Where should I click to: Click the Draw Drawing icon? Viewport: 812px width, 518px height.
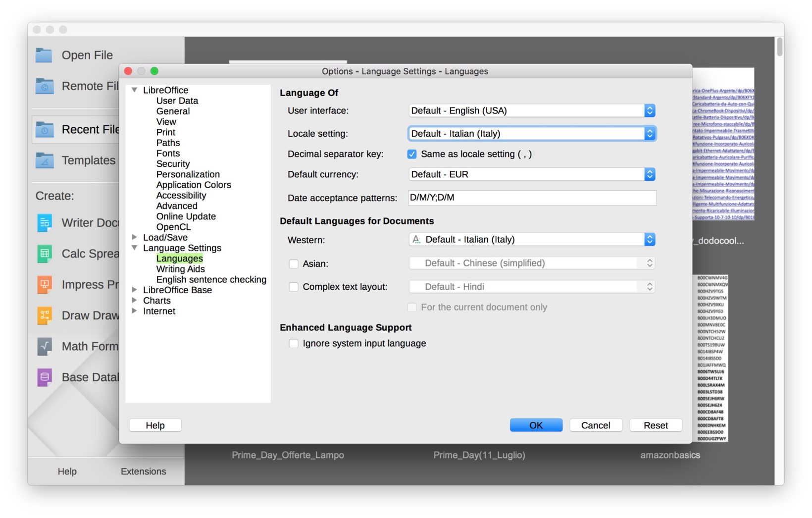(44, 315)
